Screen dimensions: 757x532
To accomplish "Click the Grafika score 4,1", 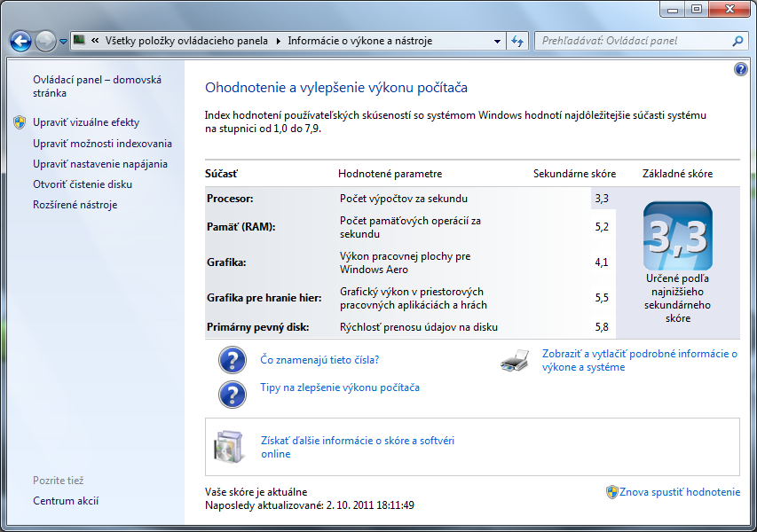I will tap(602, 262).
